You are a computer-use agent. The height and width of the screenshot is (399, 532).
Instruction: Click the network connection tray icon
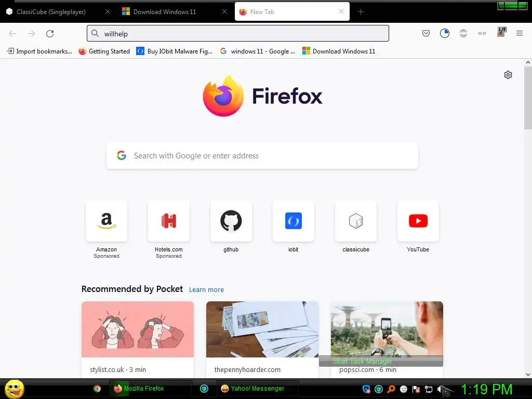coord(429,389)
